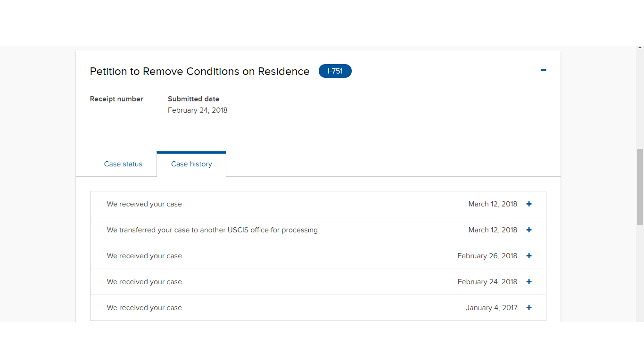Click the Receipt number label
The image size is (644, 362).
tap(116, 99)
